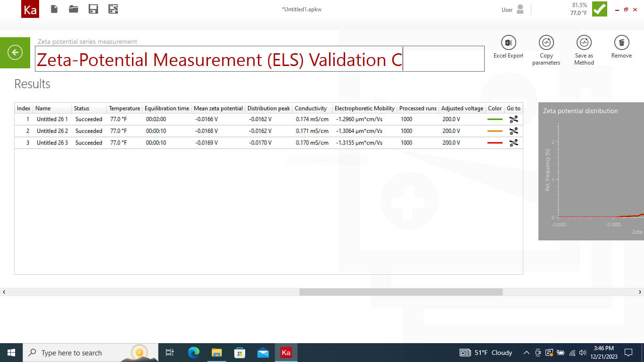Click the save as icon
This screenshot has width=644, height=362.
pyautogui.click(x=113, y=9)
